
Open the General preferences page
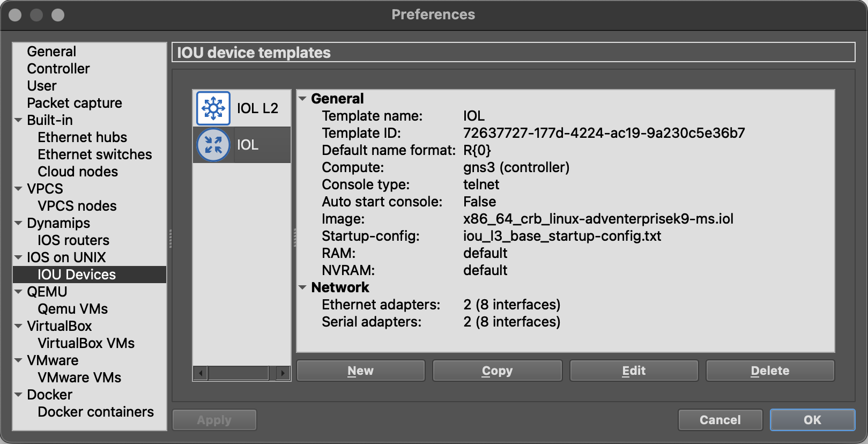click(51, 51)
